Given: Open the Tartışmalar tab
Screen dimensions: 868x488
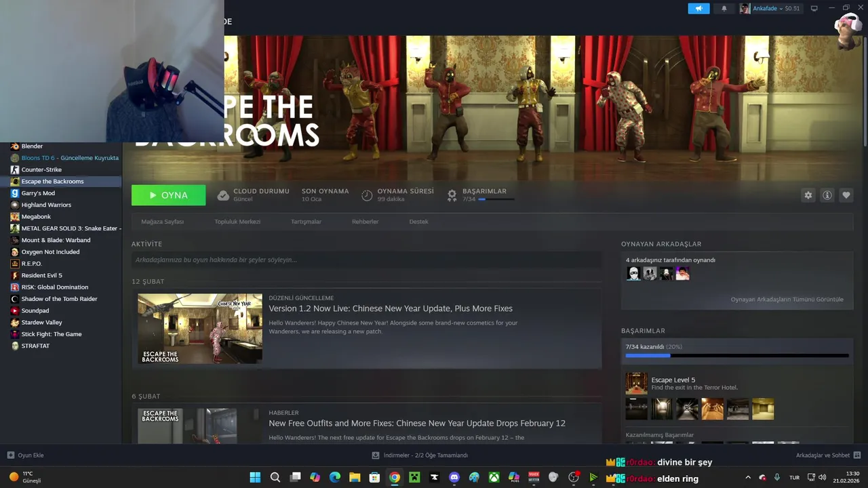Looking at the screenshot, I should click(307, 222).
